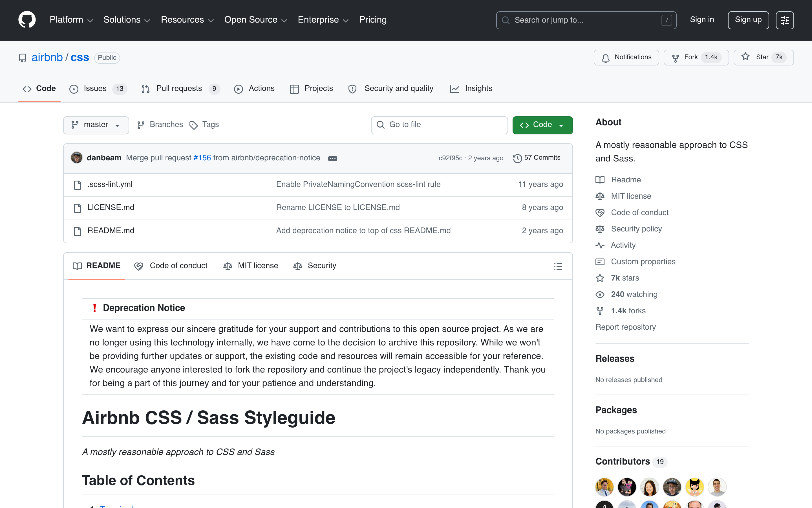Image resolution: width=812 pixels, height=508 pixels.
Task: Click the GitHub Octocat logo
Action: click(27, 20)
